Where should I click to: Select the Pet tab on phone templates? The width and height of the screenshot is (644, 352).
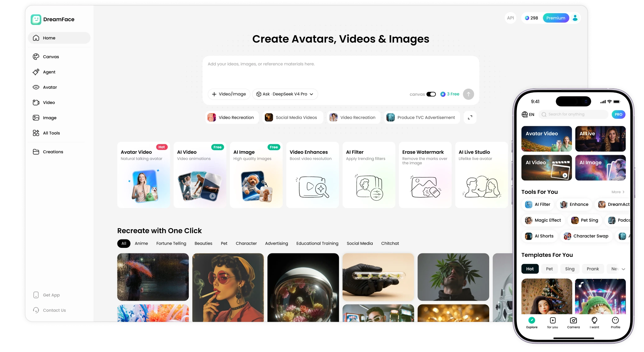click(x=550, y=269)
